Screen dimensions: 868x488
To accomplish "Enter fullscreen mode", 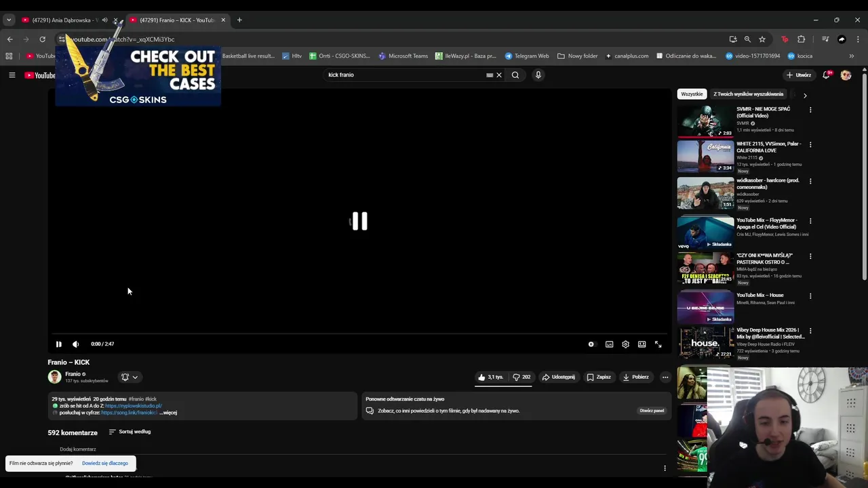I will coord(658,344).
